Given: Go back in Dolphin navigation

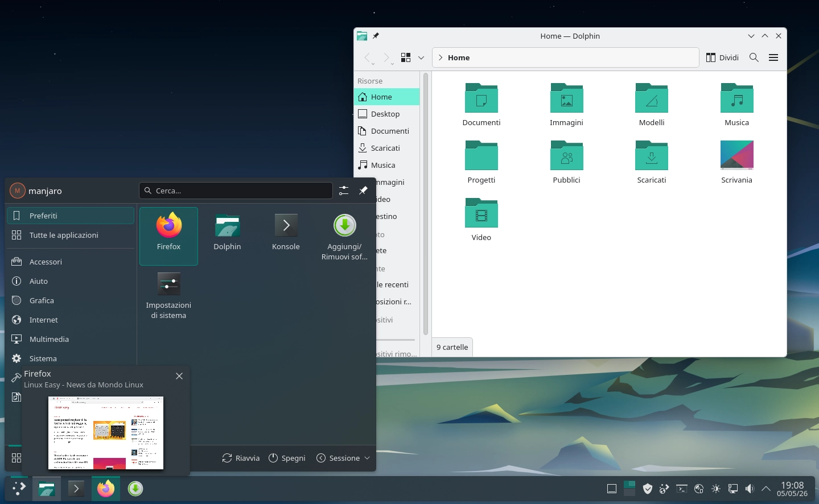Looking at the screenshot, I should (368, 57).
